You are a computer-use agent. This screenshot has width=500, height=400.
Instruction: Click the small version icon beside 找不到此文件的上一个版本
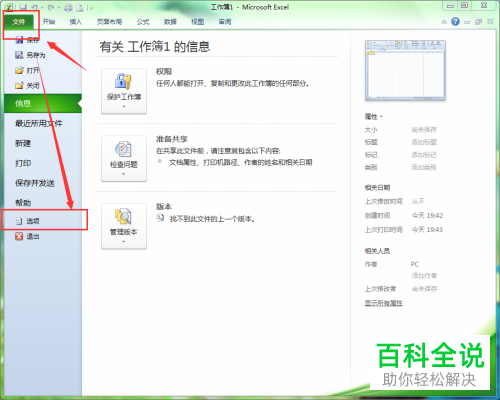pyautogui.click(x=161, y=218)
